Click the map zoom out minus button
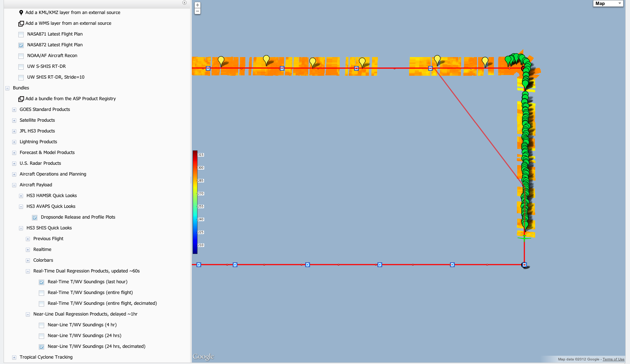Image resolution: width=630 pixels, height=364 pixels. coord(197,11)
